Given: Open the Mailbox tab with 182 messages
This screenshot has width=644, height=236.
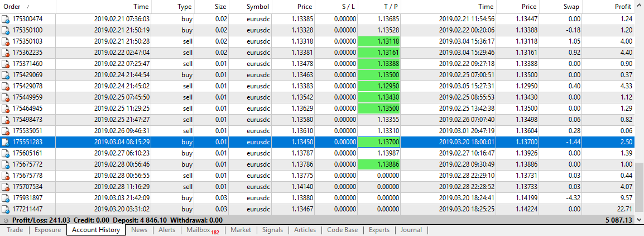Looking at the screenshot, I should tap(203, 230).
